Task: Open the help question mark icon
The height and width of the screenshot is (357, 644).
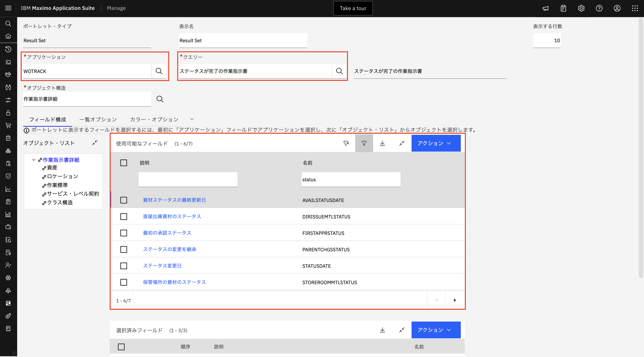Action: click(599, 8)
